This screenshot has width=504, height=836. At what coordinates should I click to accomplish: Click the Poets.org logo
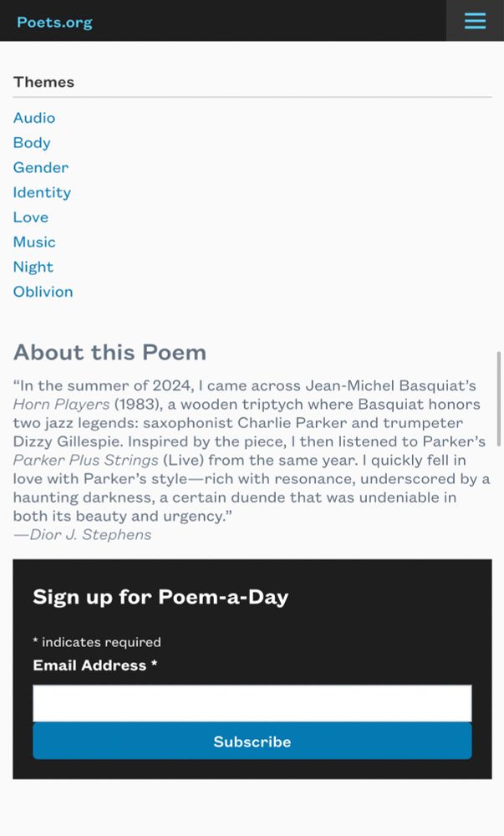pos(54,22)
